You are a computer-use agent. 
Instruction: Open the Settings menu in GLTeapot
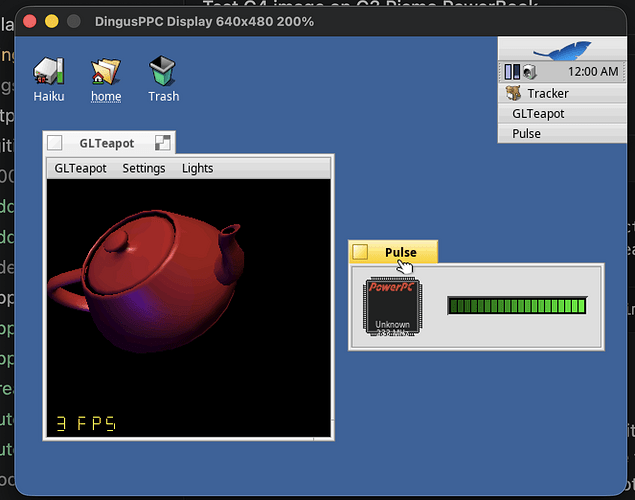(x=144, y=168)
